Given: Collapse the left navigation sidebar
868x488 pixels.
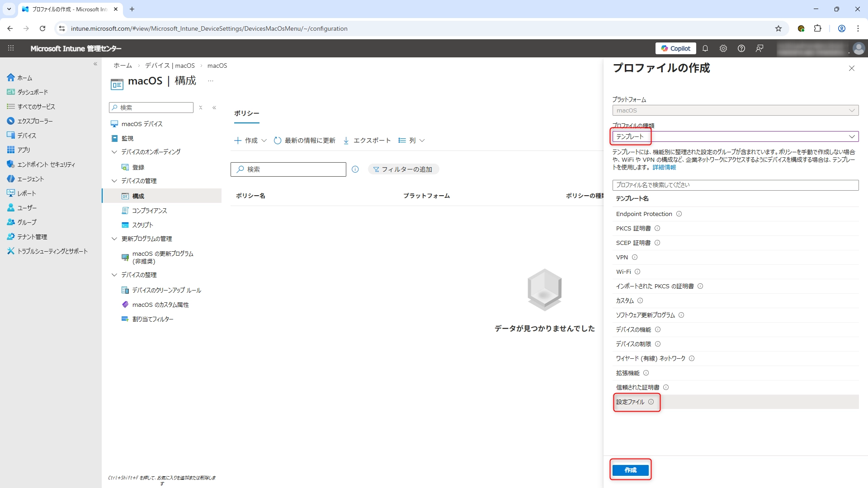Looking at the screenshot, I should pyautogui.click(x=95, y=64).
